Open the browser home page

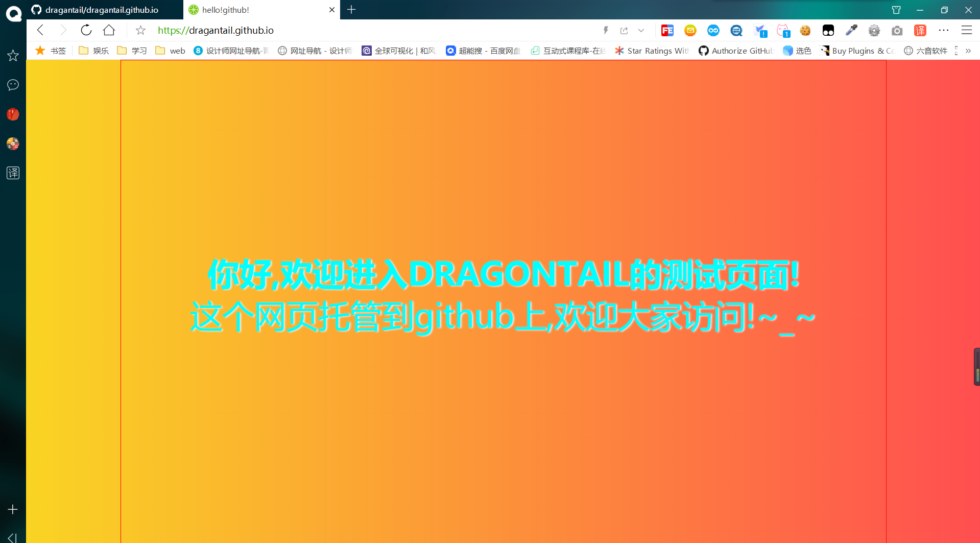point(109,30)
